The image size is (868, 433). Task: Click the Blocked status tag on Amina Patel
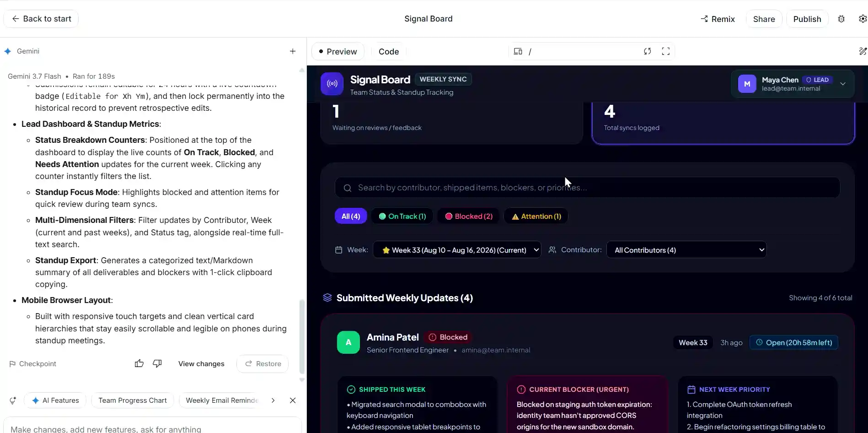[x=448, y=337]
